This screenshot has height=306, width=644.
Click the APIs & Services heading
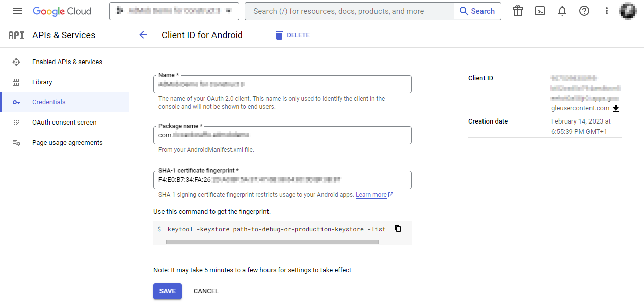(64, 35)
